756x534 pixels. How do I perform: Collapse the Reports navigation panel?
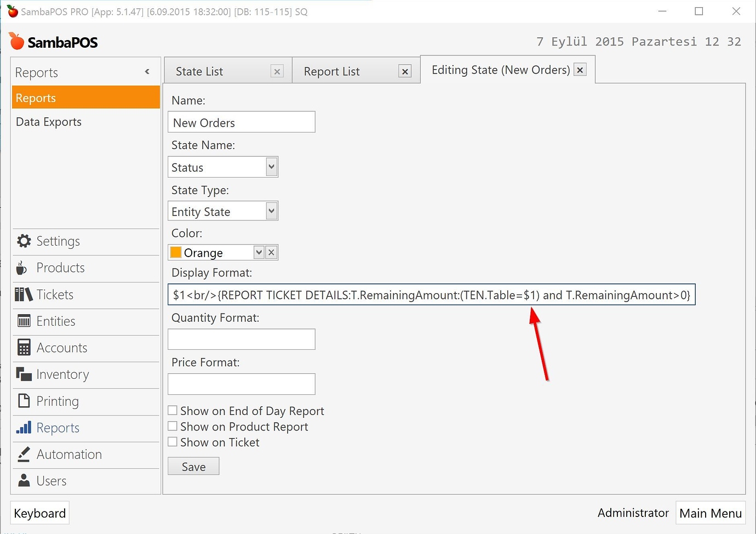(147, 71)
